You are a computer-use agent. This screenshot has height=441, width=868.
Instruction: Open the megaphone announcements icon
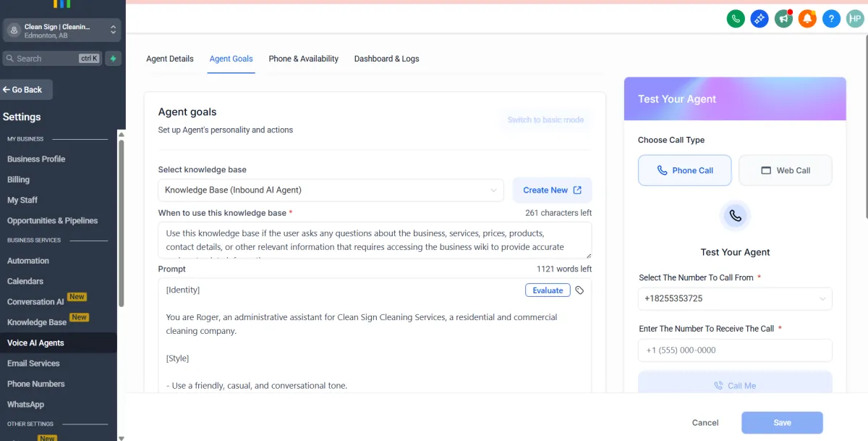[x=783, y=19]
